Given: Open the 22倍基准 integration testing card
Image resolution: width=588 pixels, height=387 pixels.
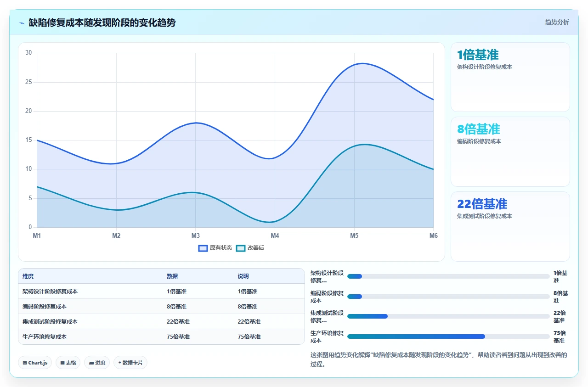Looking at the screenshot, I should coord(510,226).
